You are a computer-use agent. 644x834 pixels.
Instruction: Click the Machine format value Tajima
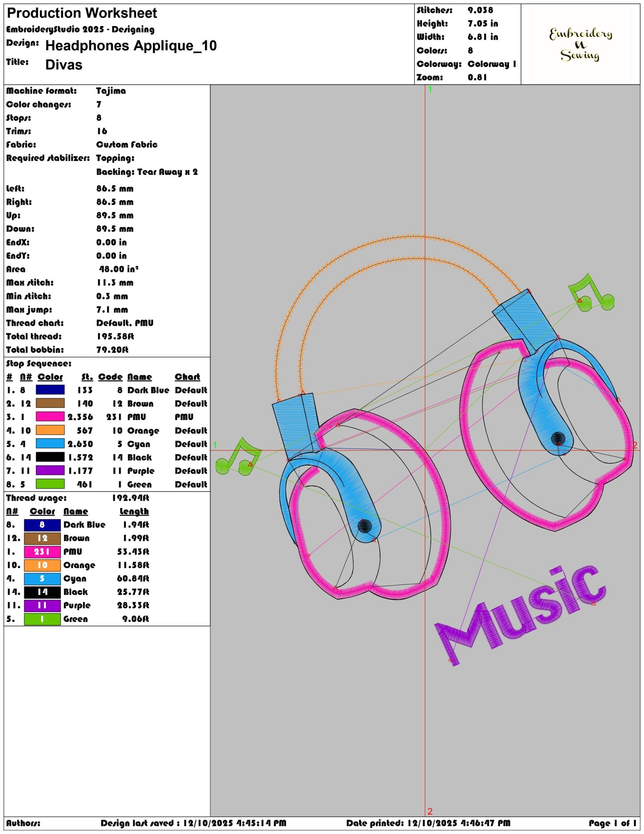[111, 91]
